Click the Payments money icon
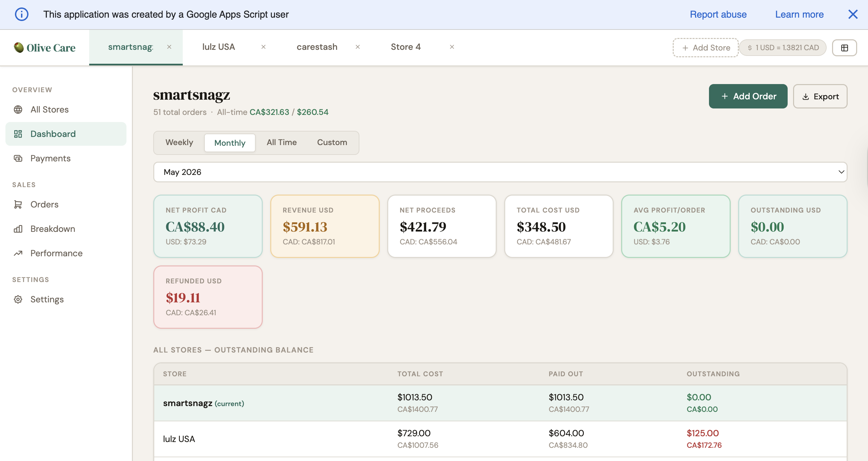Viewport: 868px width, 461px height. coord(18,158)
